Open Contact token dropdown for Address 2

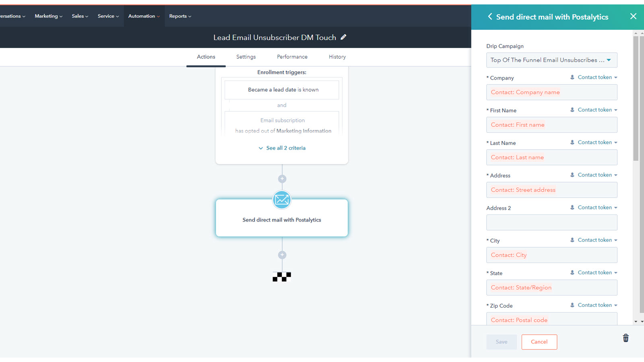click(x=594, y=208)
